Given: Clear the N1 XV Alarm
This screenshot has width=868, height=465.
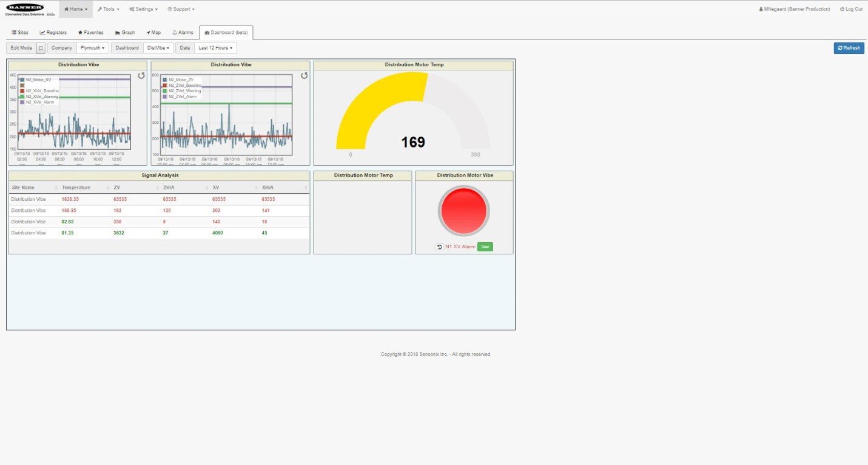Looking at the screenshot, I should (x=485, y=247).
